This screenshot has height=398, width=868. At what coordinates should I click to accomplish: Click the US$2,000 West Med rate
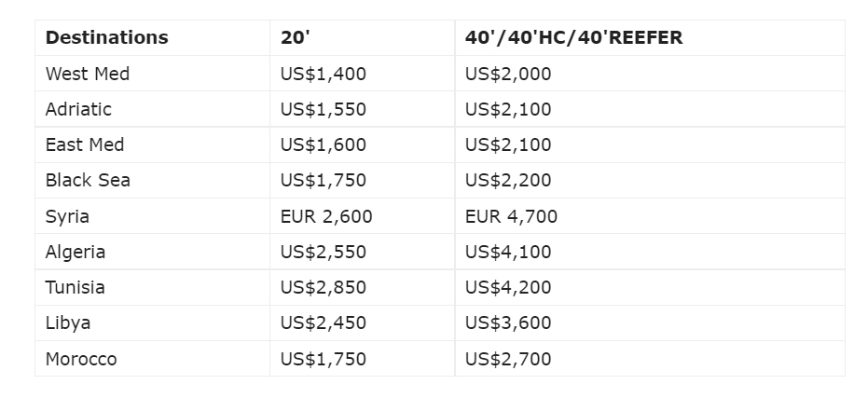[508, 74]
